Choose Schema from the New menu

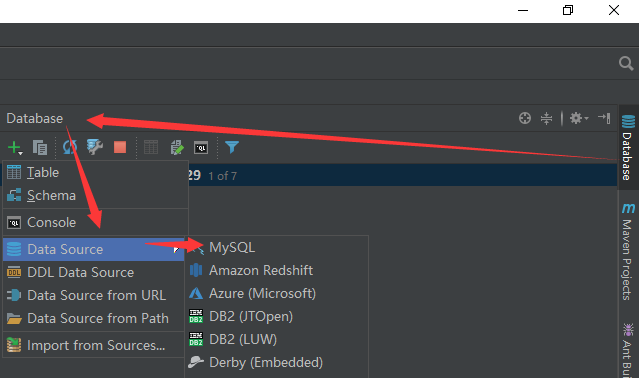pyautogui.click(x=95, y=196)
